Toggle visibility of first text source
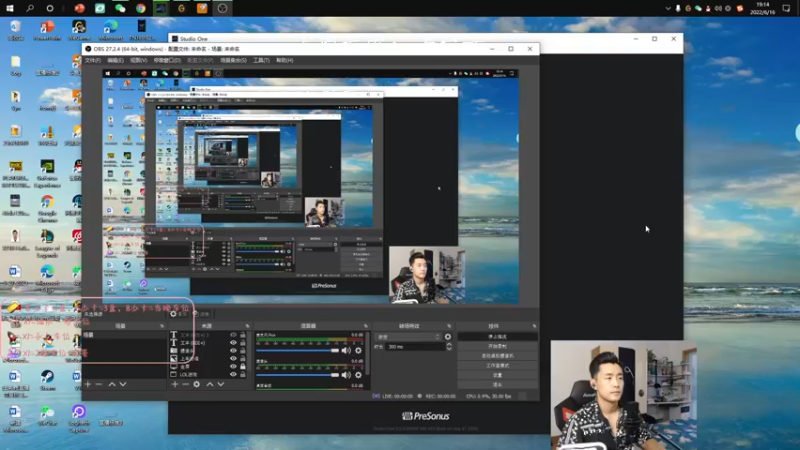Image resolution: width=800 pixels, height=450 pixels. pyautogui.click(x=233, y=335)
